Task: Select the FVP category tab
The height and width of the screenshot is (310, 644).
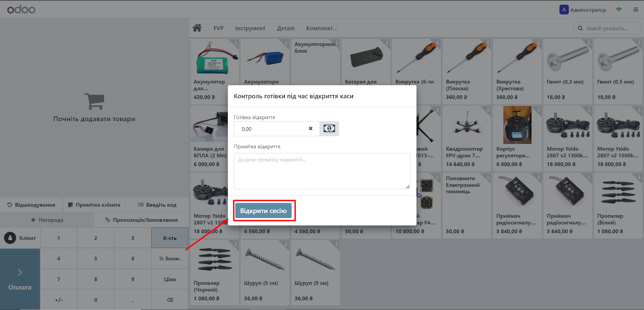Action: pos(218,28)
